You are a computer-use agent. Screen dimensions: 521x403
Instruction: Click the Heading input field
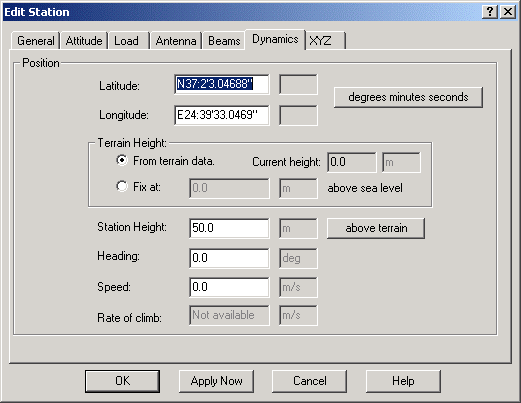click(229, 258)
